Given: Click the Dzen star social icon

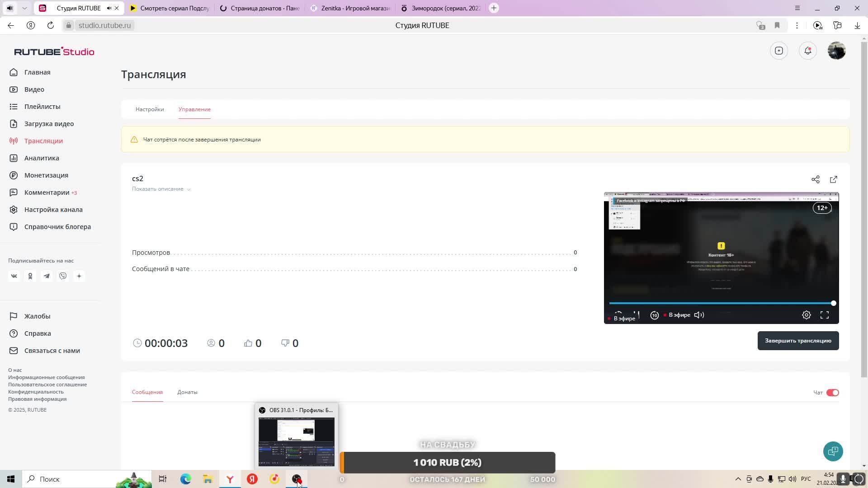Looking at the screenshot, I should pyautogui.click(x=79, y=276).
